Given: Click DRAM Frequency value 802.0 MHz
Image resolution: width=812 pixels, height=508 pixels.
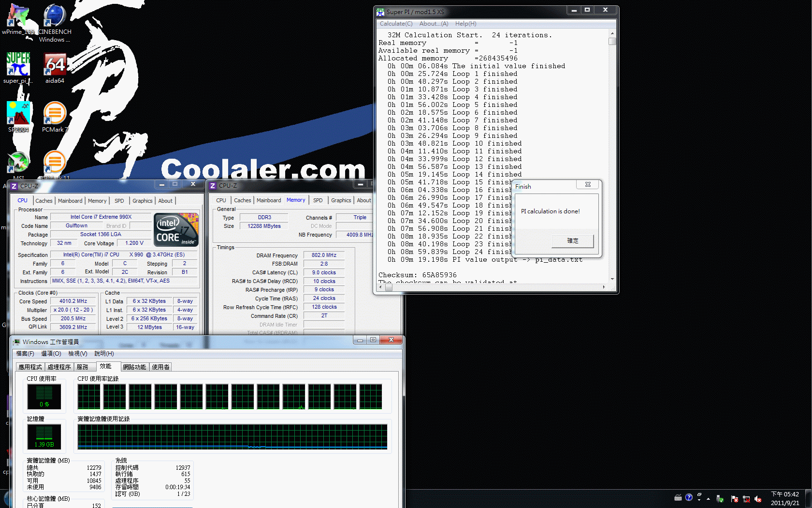Looking at the screenshot, I should pyautogui.click(x=324, y=255).
